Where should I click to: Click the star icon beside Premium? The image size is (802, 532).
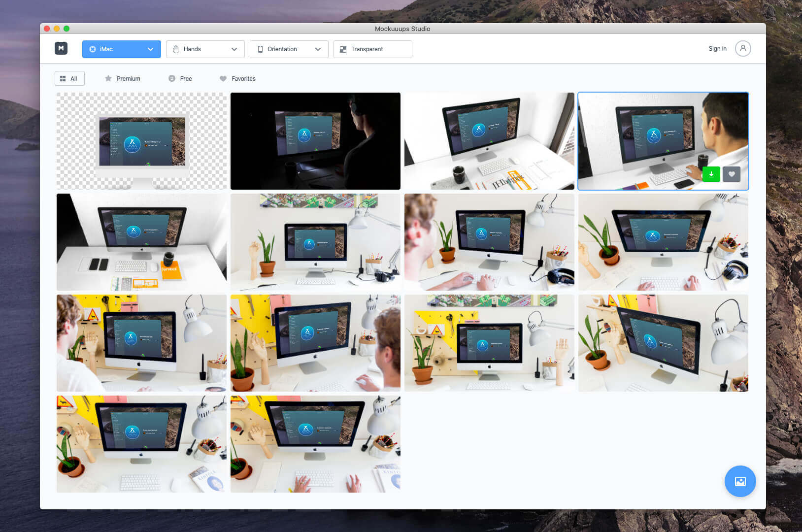coord(108,78)
